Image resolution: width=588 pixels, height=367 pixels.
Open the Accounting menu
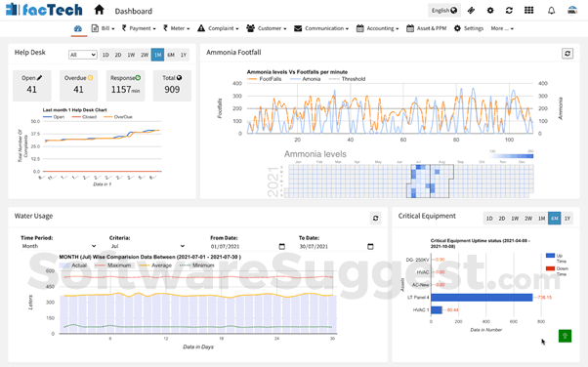[377, 28]
